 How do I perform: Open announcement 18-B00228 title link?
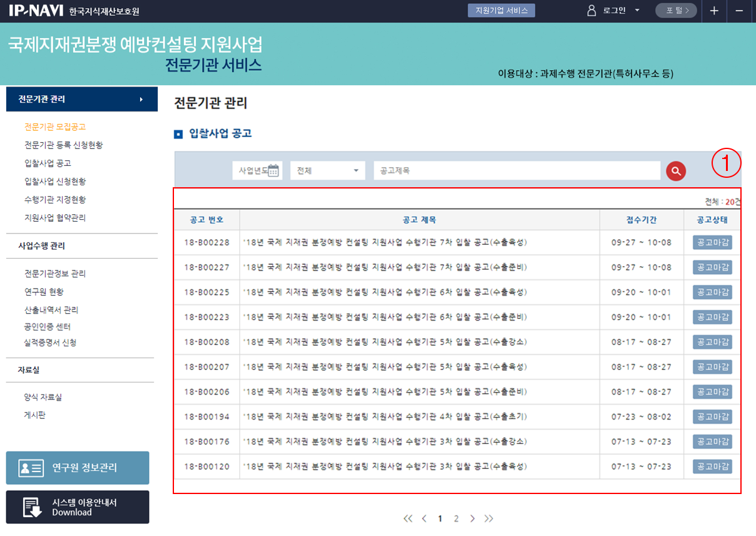[385, 242]
